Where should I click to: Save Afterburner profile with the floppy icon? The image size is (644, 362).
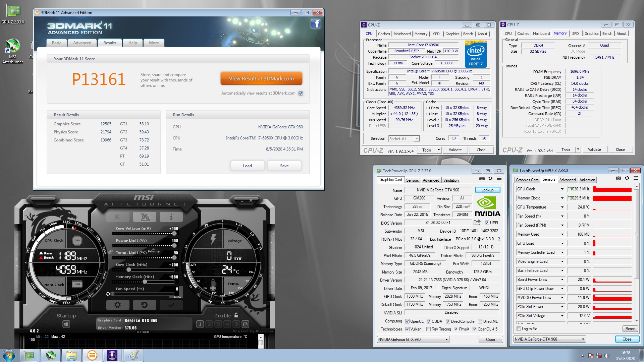pyautogui.click(x=245, y=324)
